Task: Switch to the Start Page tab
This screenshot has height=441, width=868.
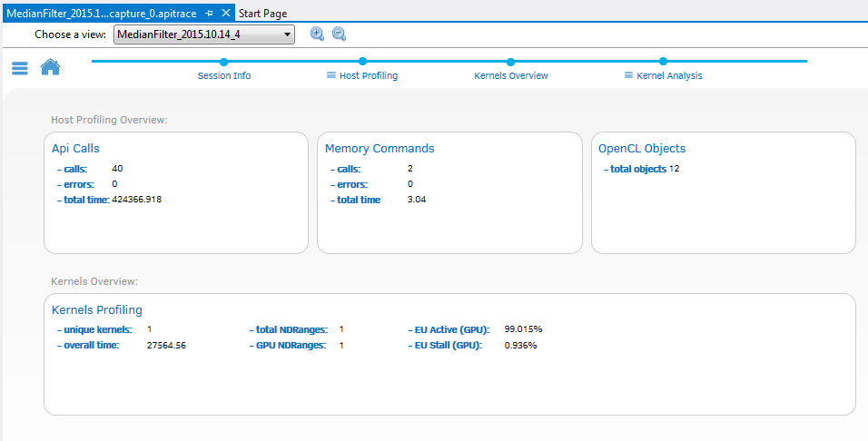Action: pyautogui.click(x=262, y=14)
